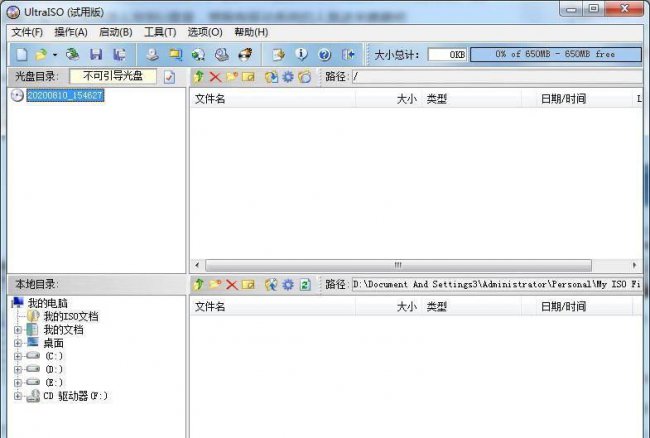Expand the 桌面 tree node
Image resolution: width=650 pixels, height=438 pixels.
pyautogui.click(x=18, y=343)
